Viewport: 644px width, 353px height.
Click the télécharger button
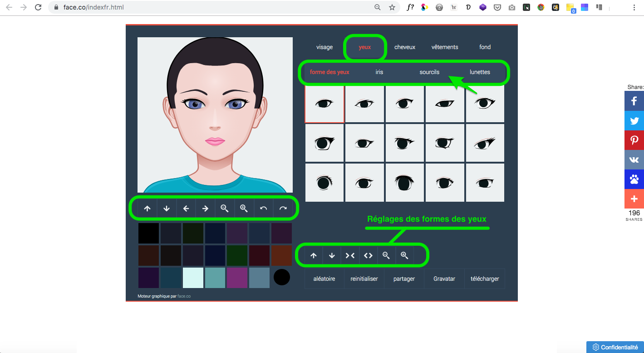(x=485, y=278)
